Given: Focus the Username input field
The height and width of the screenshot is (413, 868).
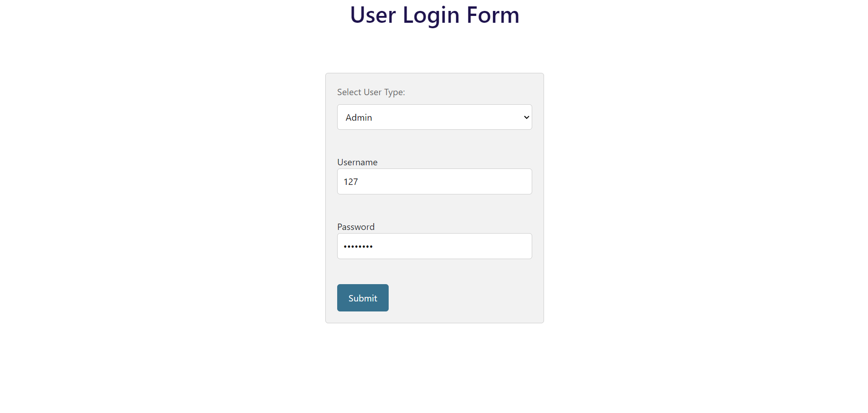Looking at the screenshot, I should pos(434,182).
